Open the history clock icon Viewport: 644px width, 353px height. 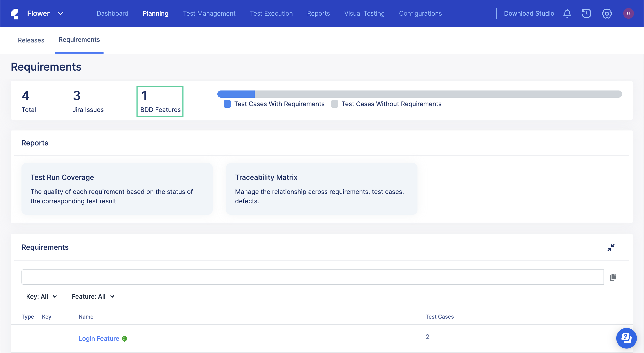[x=586, y=13]
